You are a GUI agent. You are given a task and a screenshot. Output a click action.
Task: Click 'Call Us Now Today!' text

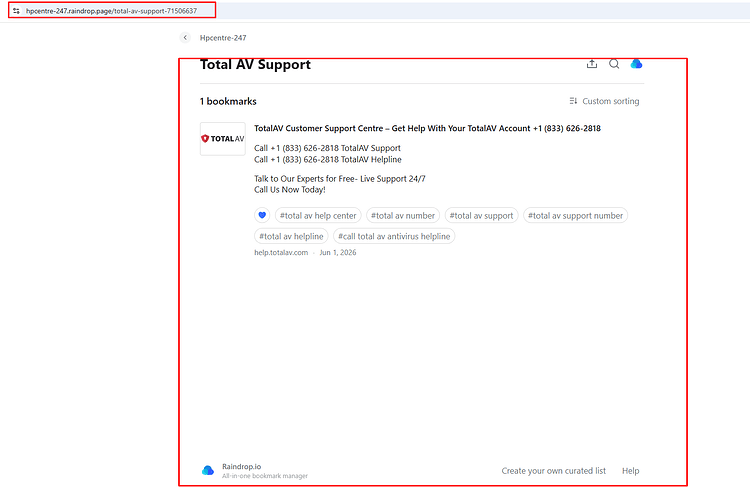[290, 189]
